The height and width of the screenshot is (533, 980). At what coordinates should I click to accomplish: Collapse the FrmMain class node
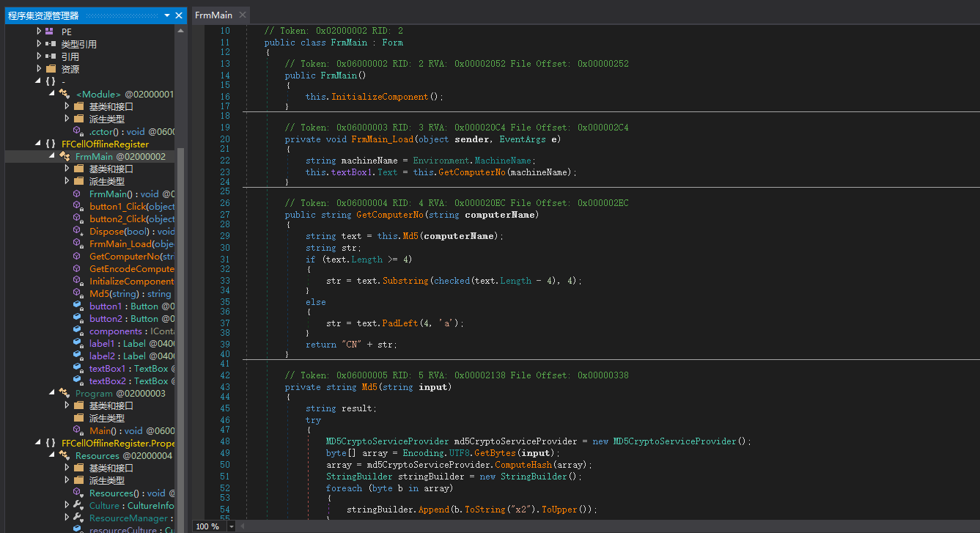point(52,157)
